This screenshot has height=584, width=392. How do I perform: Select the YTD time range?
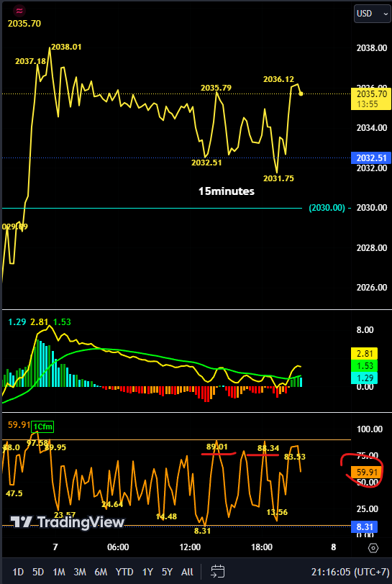(125, 572)
